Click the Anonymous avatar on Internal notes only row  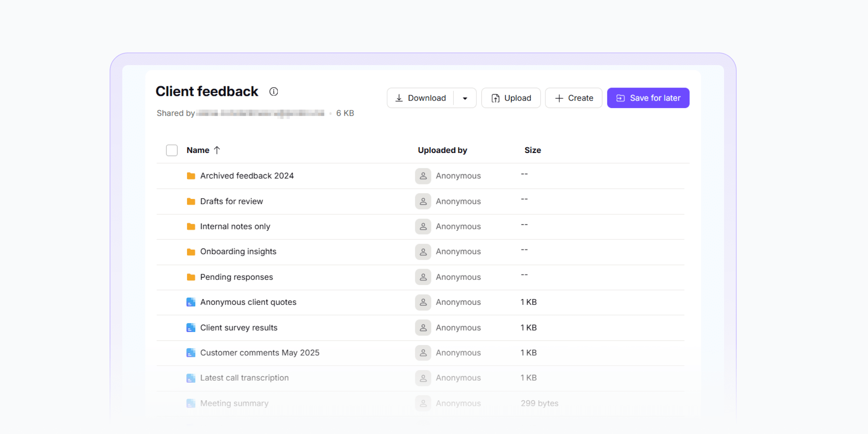coord(423,226)
